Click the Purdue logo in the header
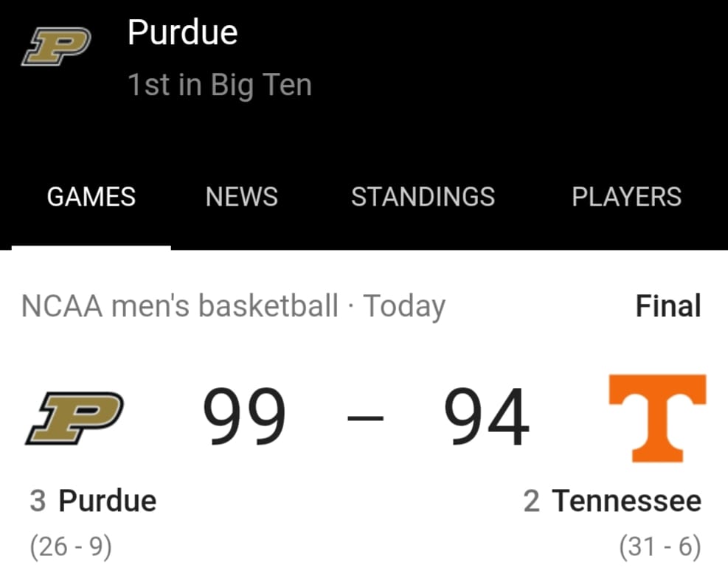Viewport: 728px width, 570px height. tap(56, 46)
